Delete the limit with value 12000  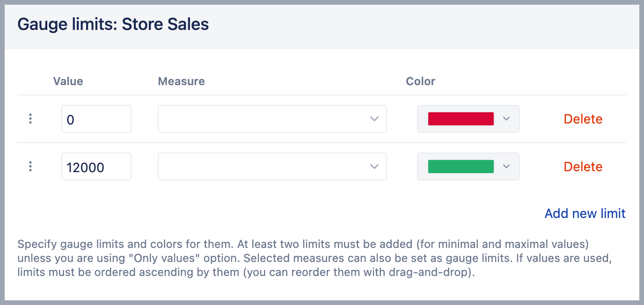point(583,167)
